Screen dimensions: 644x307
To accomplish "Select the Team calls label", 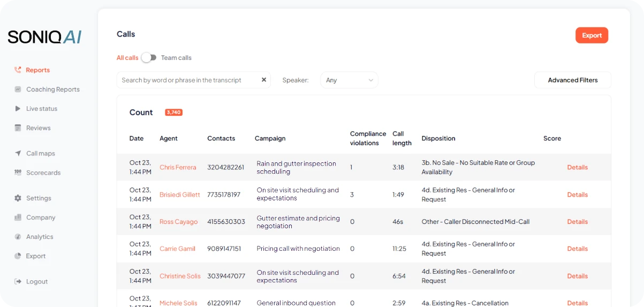I will click(x=176, y=57).
